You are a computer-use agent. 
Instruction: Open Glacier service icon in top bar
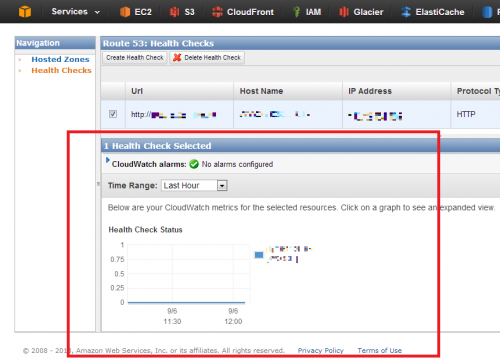[344, 12]
